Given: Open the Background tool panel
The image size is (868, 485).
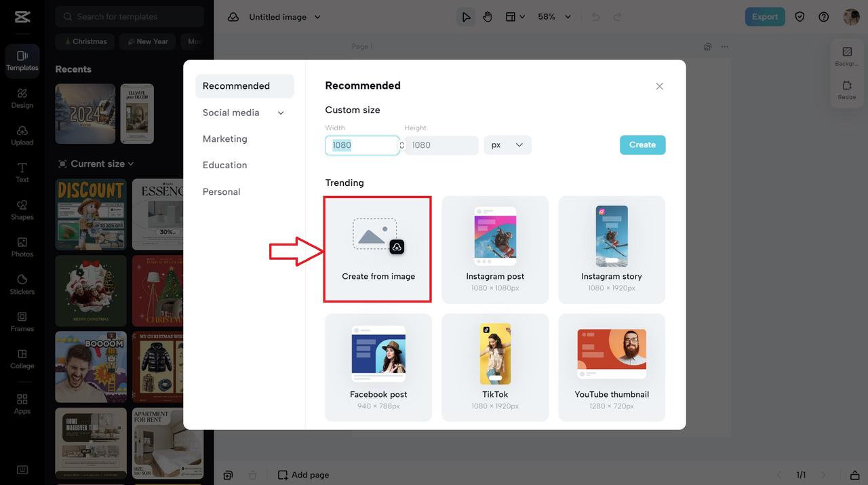Looking at the screenshot, I should tap(847, 56).
